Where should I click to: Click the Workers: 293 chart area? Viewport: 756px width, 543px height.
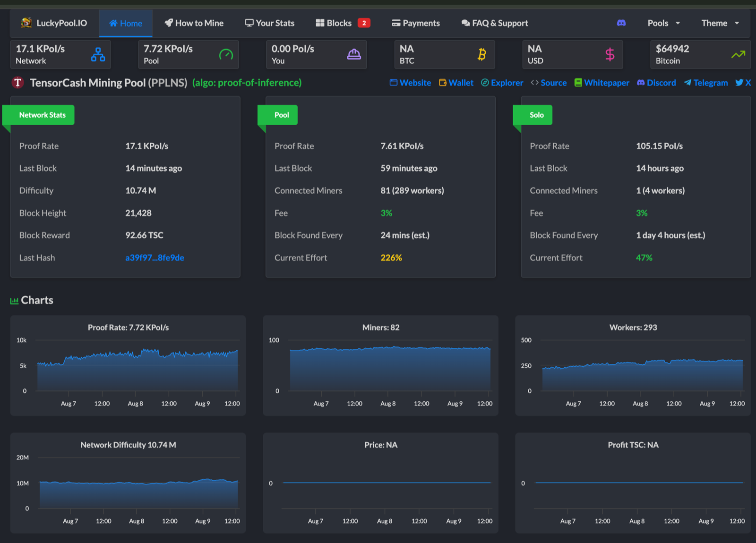633,365
